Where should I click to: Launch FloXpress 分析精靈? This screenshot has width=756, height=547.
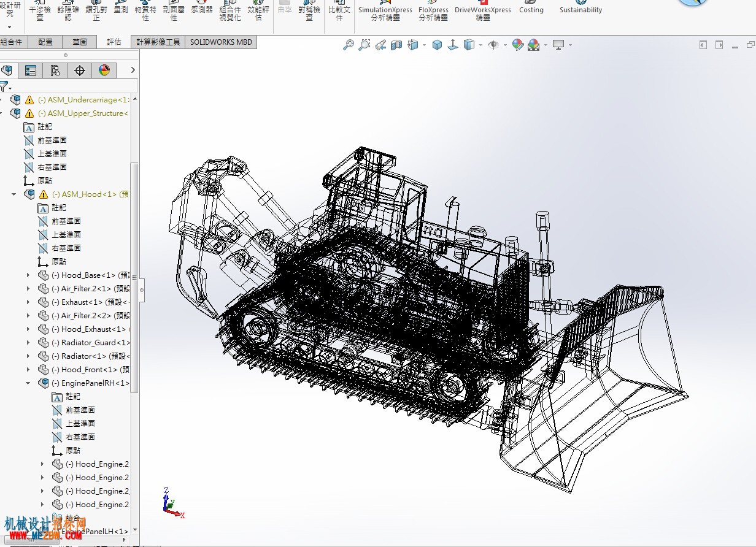pyautogui.click(x=433, y=11)
